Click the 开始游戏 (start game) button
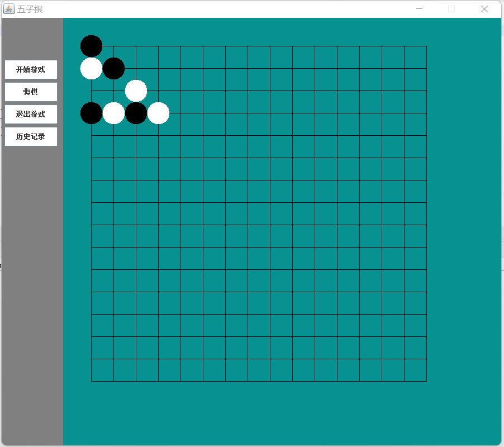The image size is (504, 447). (x=31, y=69)
